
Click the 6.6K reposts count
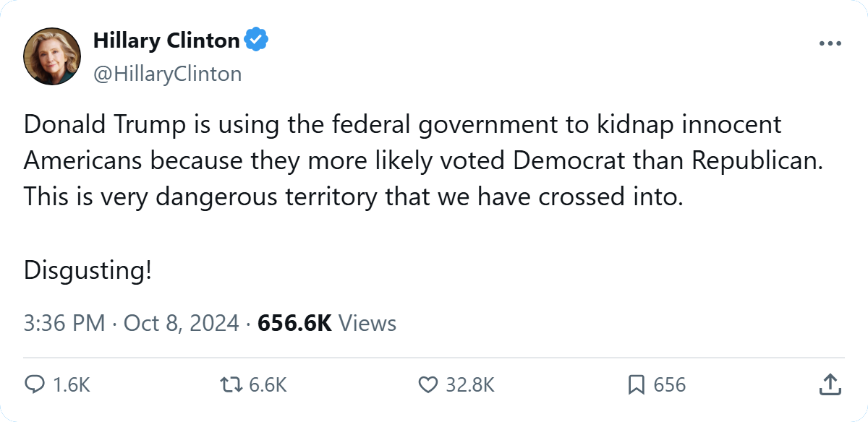[268, 385]
